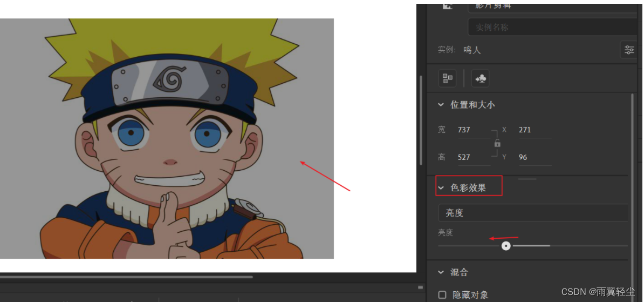This screenshot has width=644, height=302.
Task: Open symbol properties sliders icon beside 鸣人
Action: tap(629, 50)
